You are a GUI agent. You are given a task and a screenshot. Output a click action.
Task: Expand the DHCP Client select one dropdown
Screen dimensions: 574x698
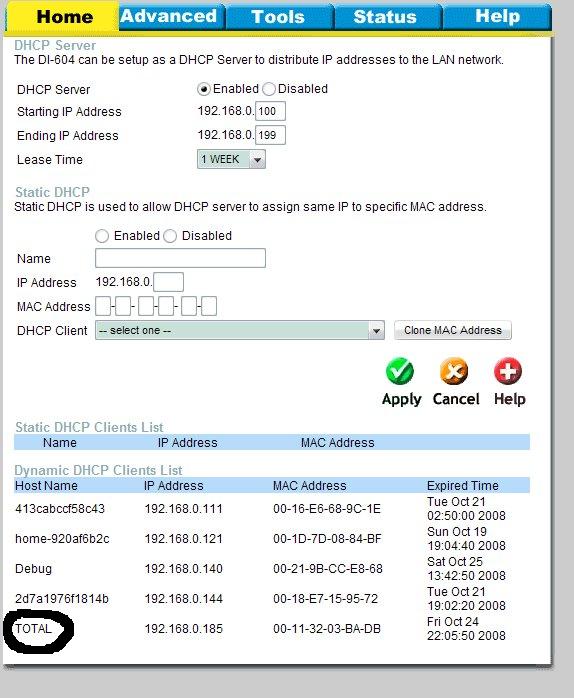pyautogui.click(x=240, y=330)
